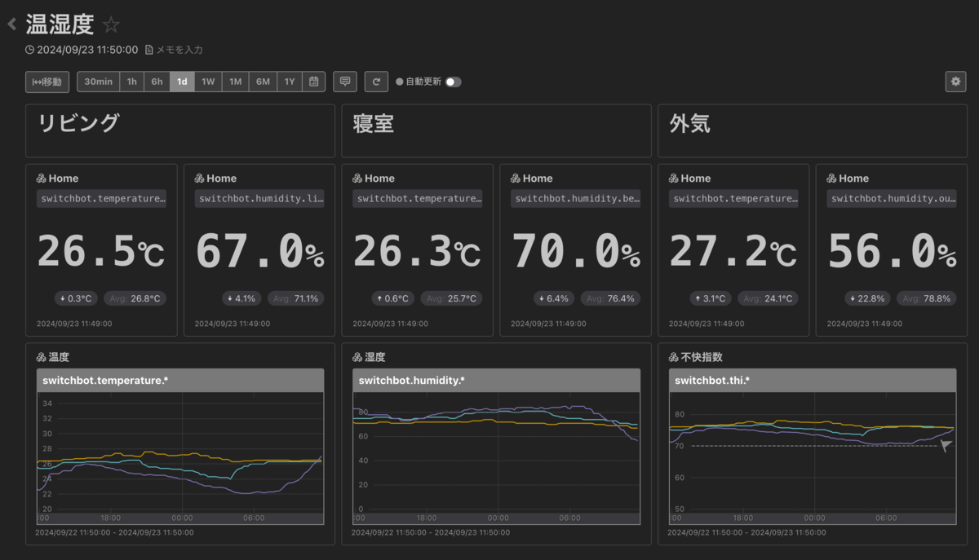Screen dimensions: 979x560
Task: Open the comment annotation button
Action: pyautogui.click(x=345, y=82)
